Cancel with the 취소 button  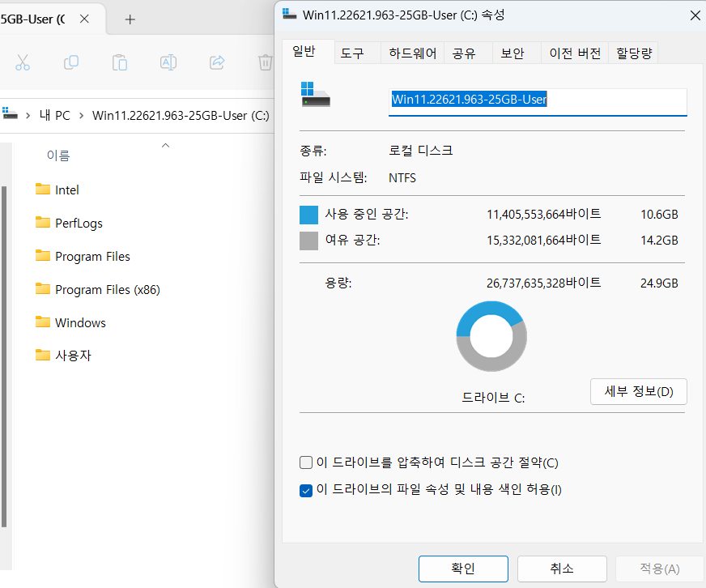tap(562, 569)
